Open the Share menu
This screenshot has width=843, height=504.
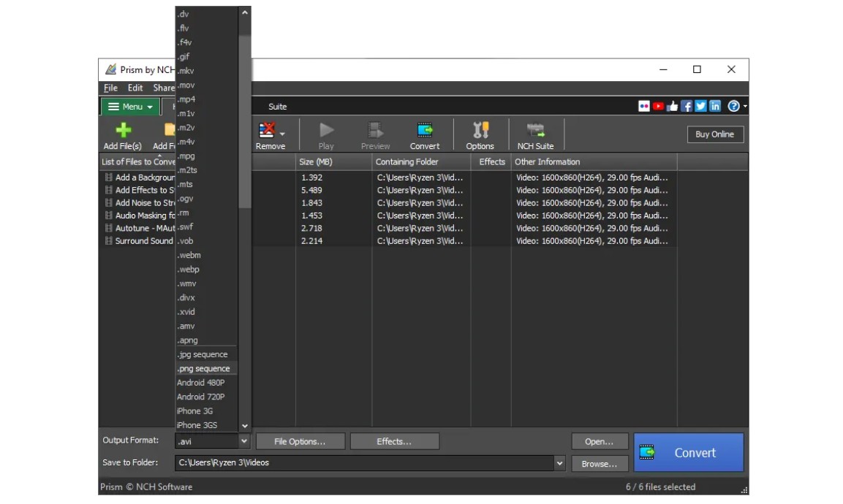tap(164, 88)
